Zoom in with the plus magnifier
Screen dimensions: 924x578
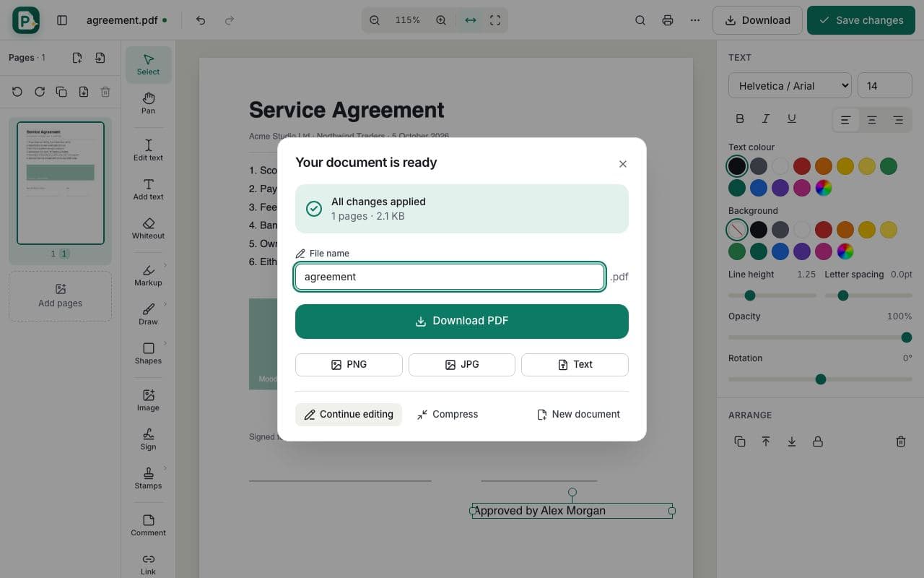[x=441, y=20]
